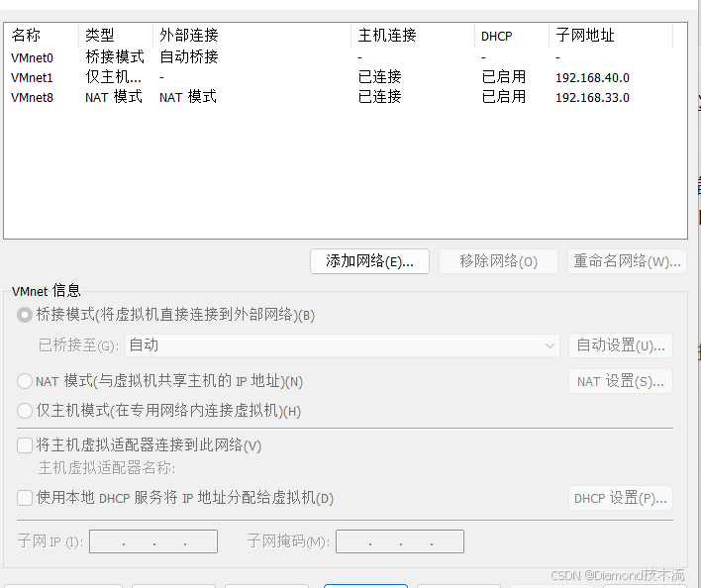Click the 子网掩码 input field
This screenshot has height=588, width=701.
[x=400, y=541]
